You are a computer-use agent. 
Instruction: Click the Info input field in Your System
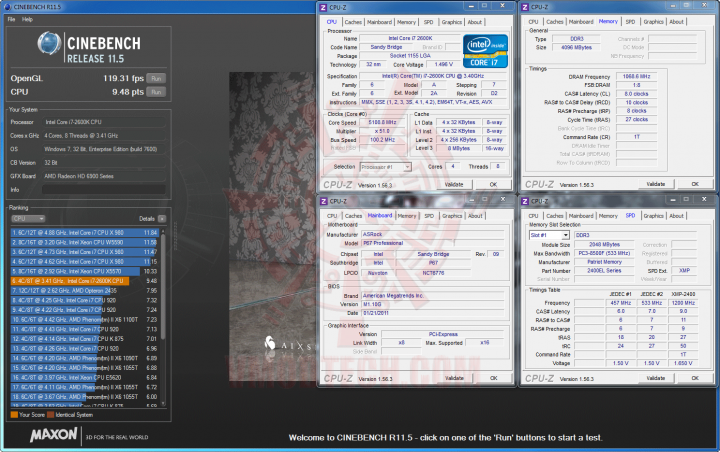[x=104, y=190]
